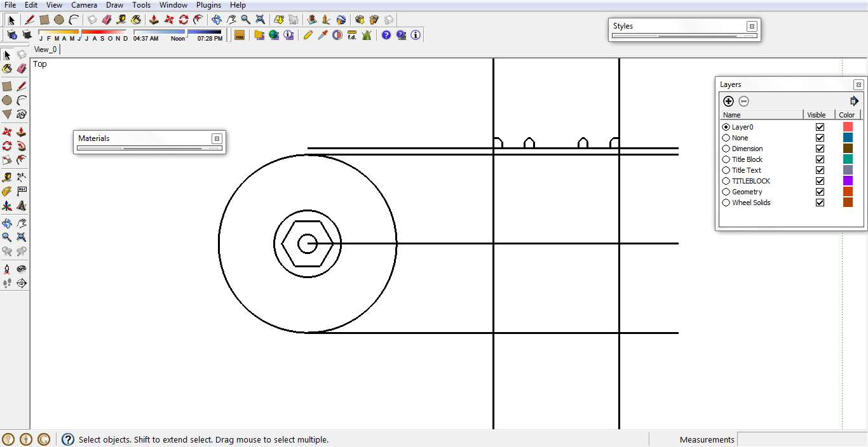
Task: Select the Scale tool
Action: click(x=7, y=160)
